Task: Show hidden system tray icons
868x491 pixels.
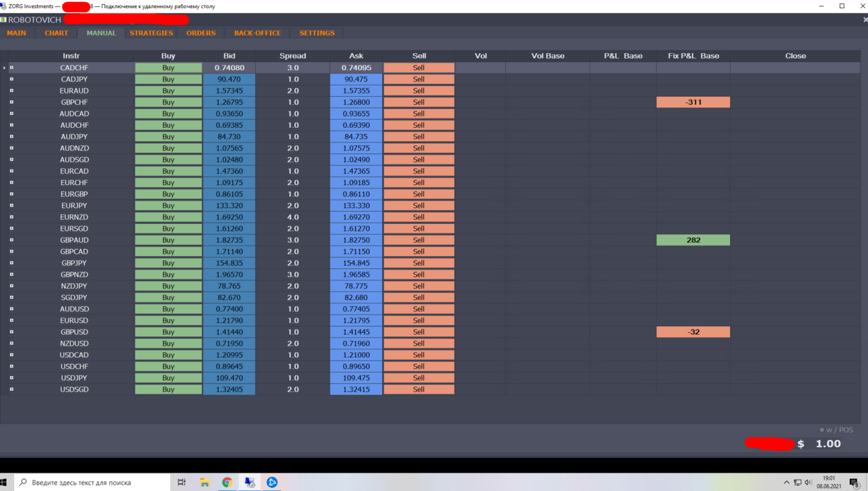Action: pos(787,482)
